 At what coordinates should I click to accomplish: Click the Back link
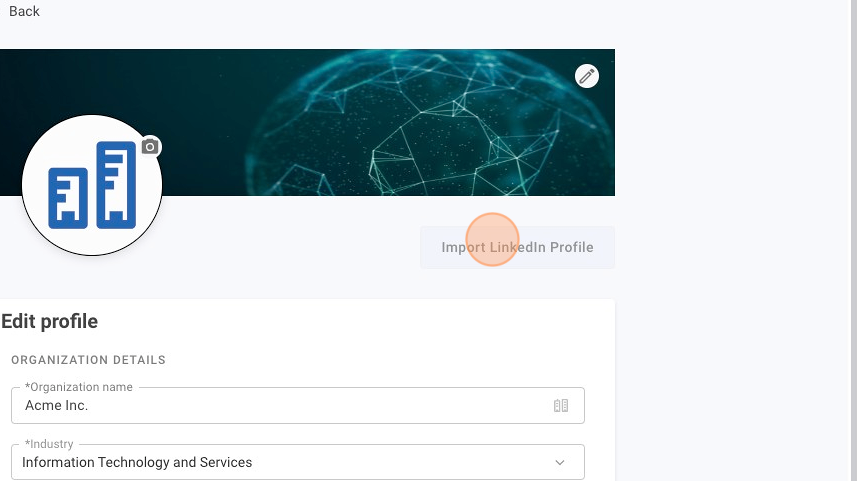click(x=24, y=11)
